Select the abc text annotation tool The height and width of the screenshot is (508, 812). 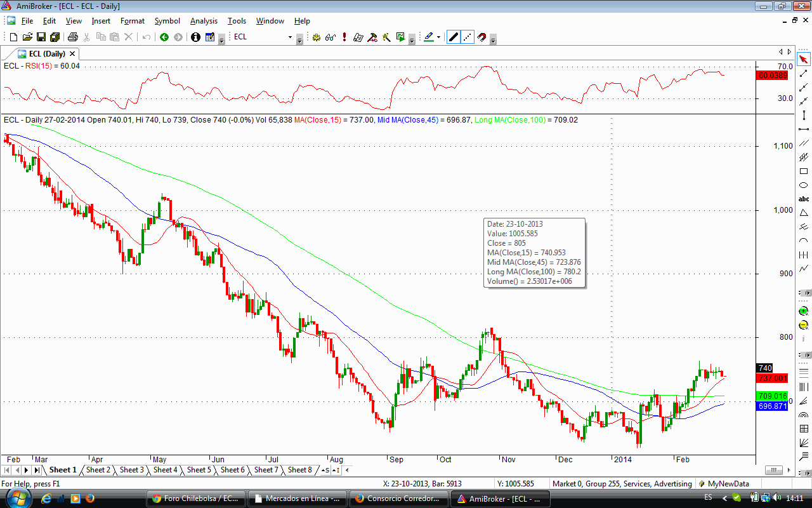[804, 199]
